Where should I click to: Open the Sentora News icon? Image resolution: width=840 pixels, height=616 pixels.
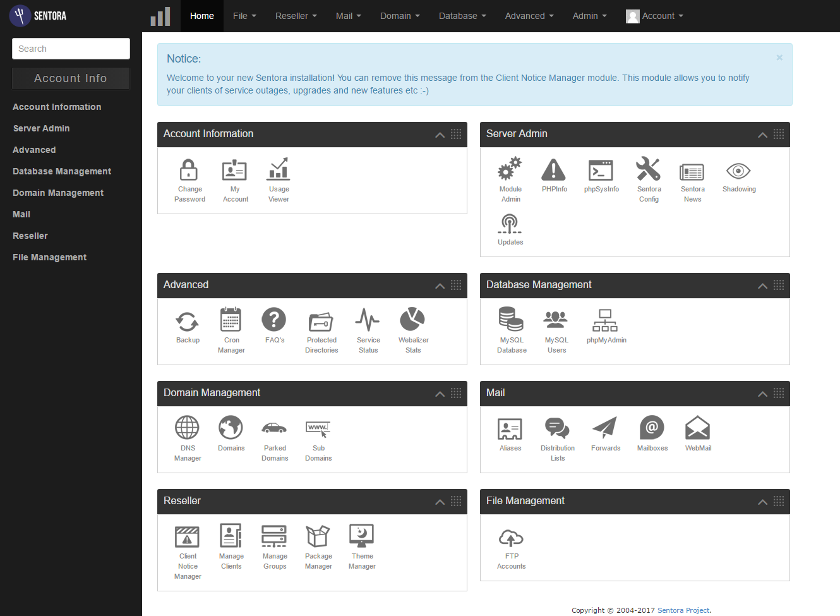(692, 172)
